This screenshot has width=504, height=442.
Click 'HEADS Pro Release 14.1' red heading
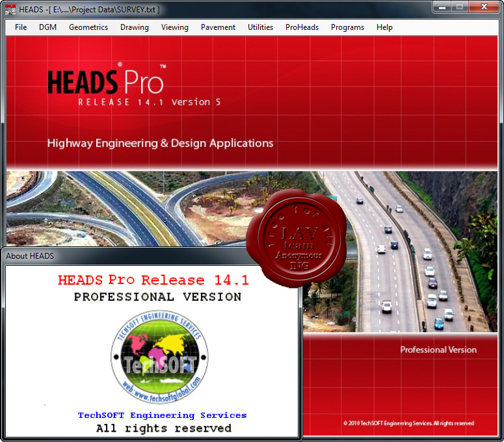(153, 280)
